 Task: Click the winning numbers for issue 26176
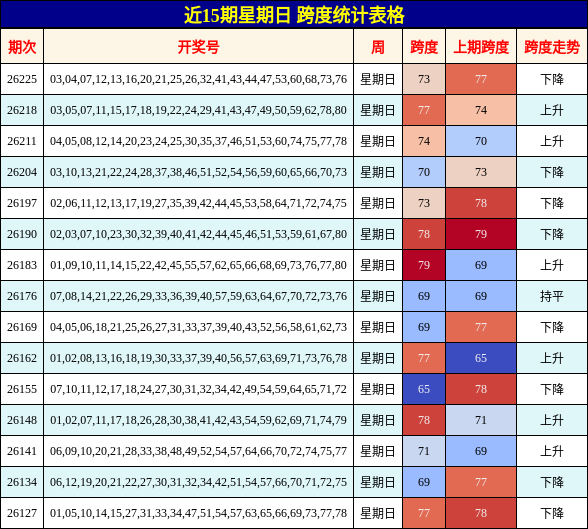[198, 296]
